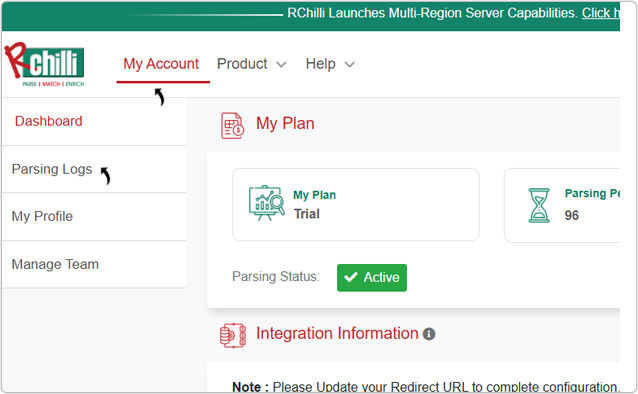Click the Integration Information info icon
The width and height of the screenshot is (638, 394).
(x=429, y=334)
